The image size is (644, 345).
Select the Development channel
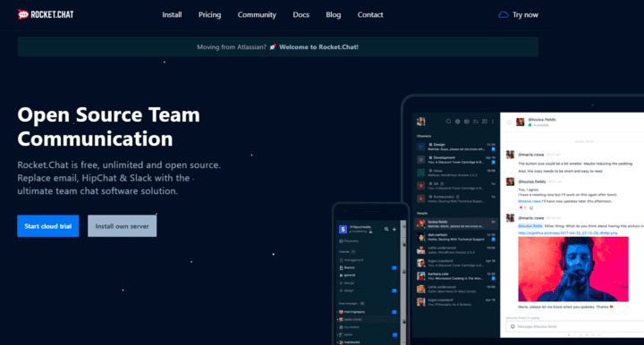pos(456,160)
